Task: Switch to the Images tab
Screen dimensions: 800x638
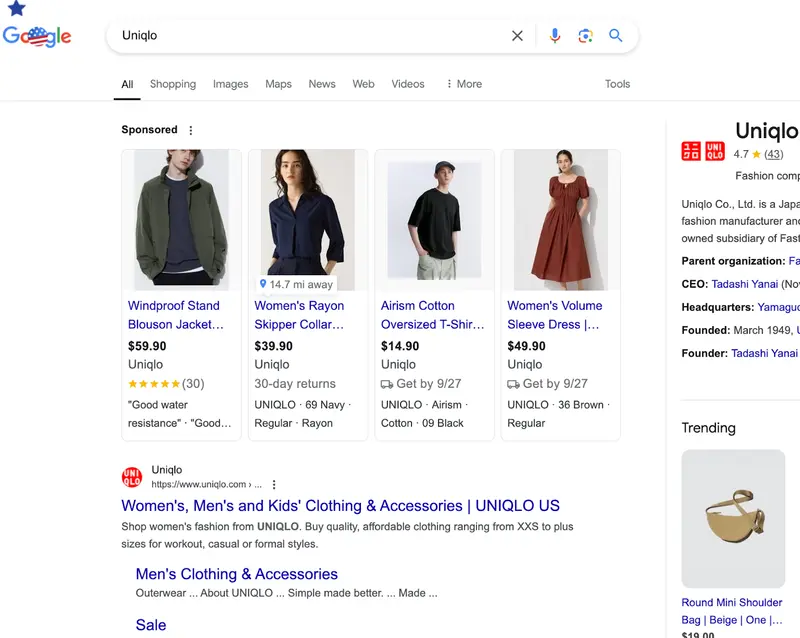Action: coord(230,84)
